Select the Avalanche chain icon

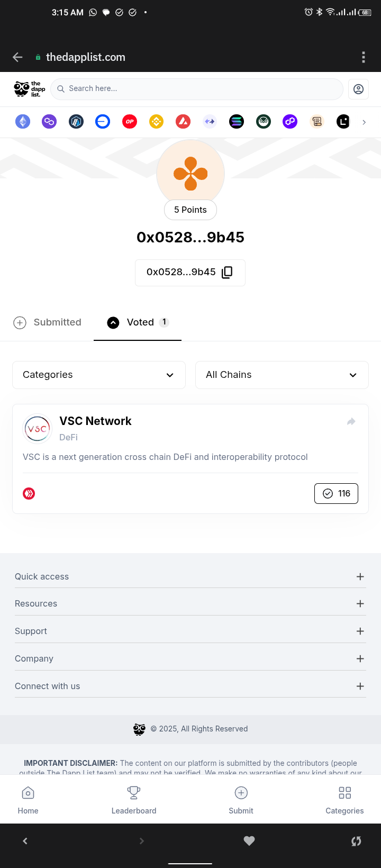183,122
